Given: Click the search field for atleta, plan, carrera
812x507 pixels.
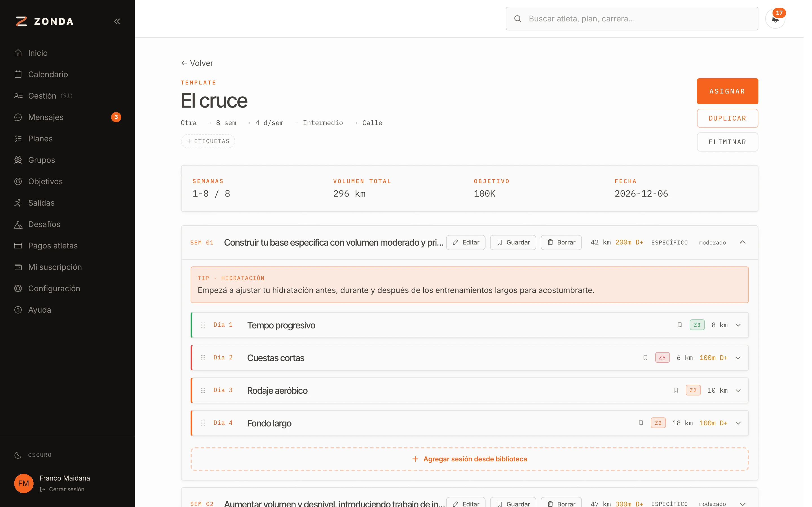Looking at the screenshot, I should click(x=632, y=19).
